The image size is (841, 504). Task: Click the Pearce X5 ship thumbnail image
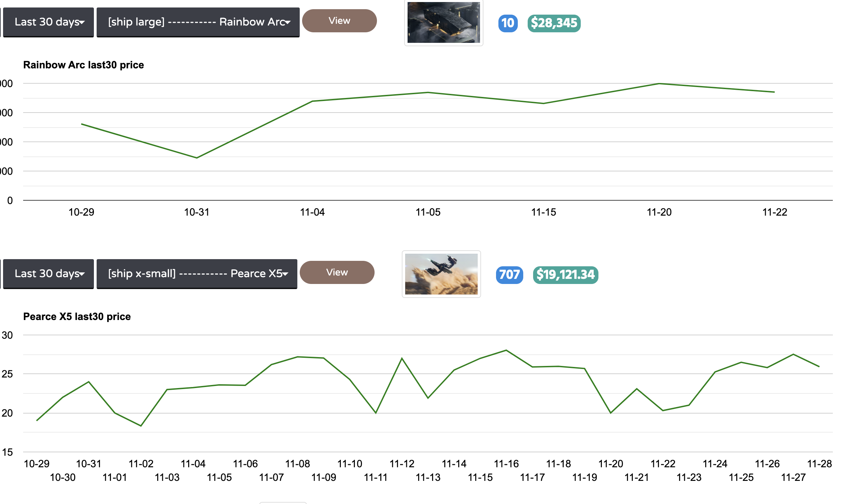tap(441, 274)
